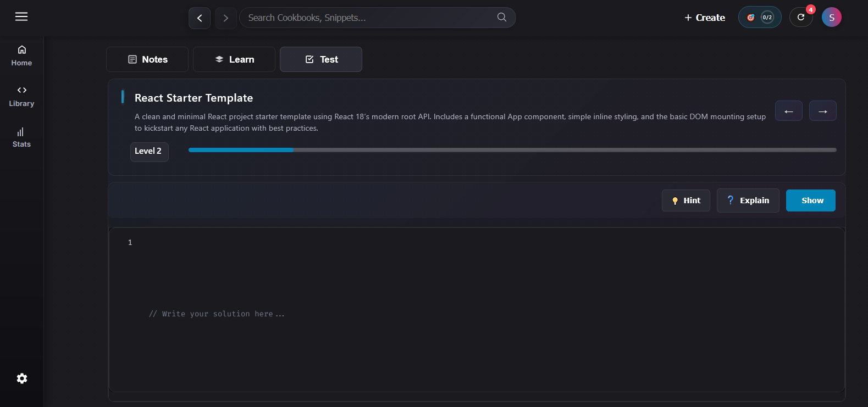
Task: Open settings gear icon
Action: tap(22, 378)
